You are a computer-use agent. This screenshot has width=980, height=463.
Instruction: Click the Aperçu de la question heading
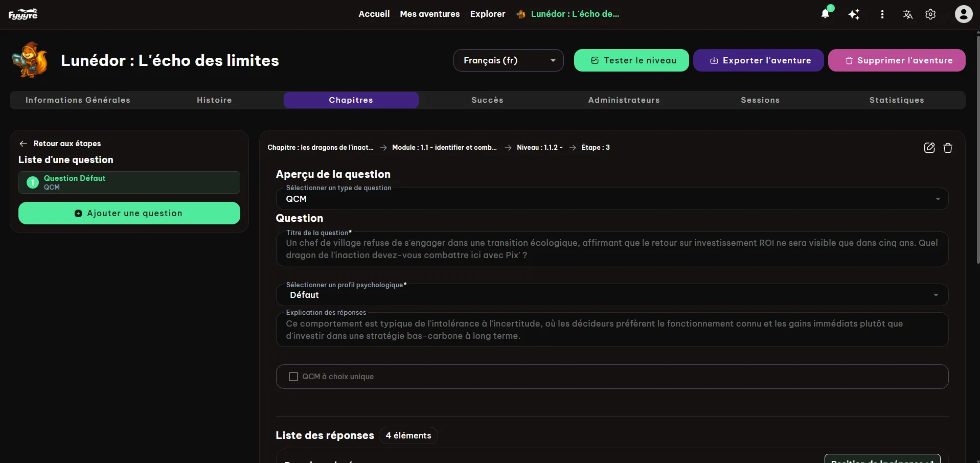coord(333,174)
